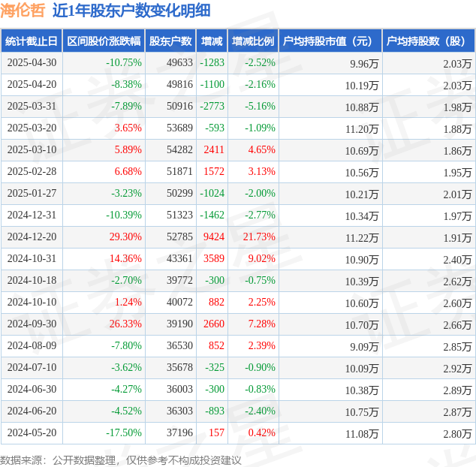Image resolution: width=476 pixels, height=467 pixels.
Task: Click the -8.38% price change value
Action: click(x=126, y=84)
